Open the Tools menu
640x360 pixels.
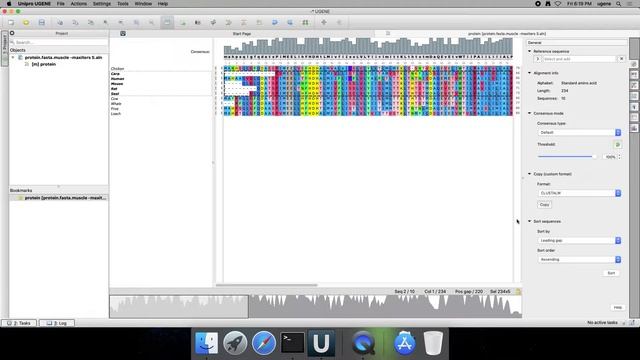coord(122,4)
